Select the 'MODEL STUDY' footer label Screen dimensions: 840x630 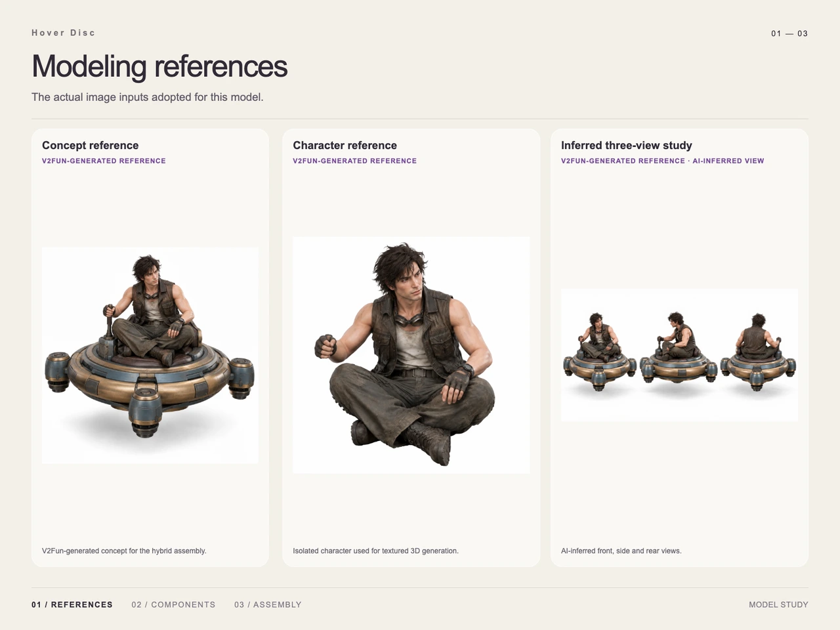point(778,604)
